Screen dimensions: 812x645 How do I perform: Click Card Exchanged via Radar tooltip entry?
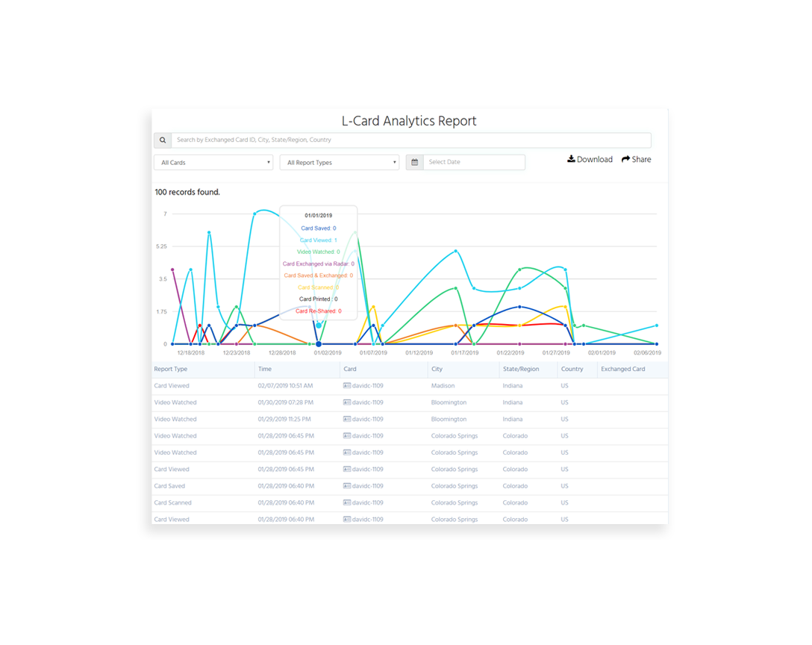pyautogui.click(x=319, y=264)
